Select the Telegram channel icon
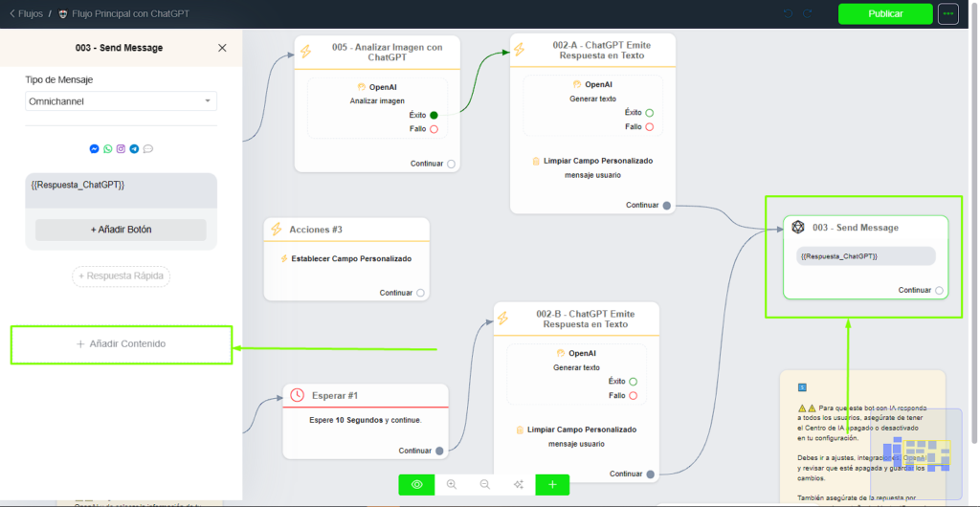Image resolution: width=980 pixels, height=507 pixels. click(135, 149)
